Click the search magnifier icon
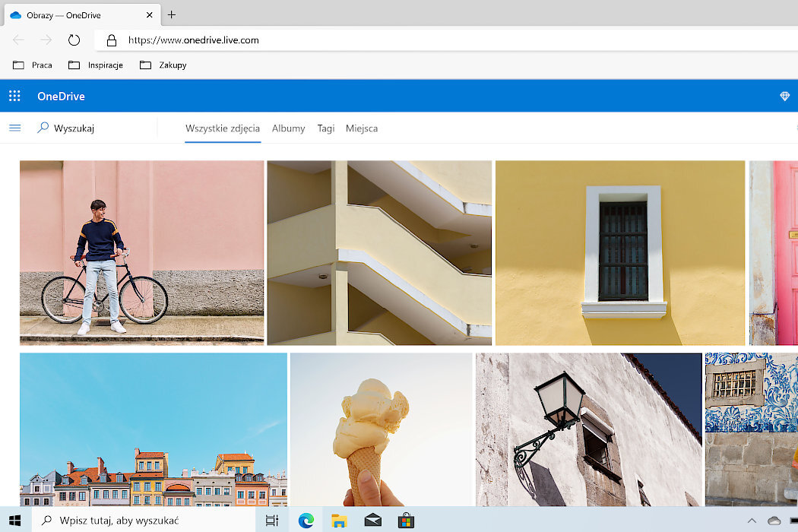 [43, 127]
